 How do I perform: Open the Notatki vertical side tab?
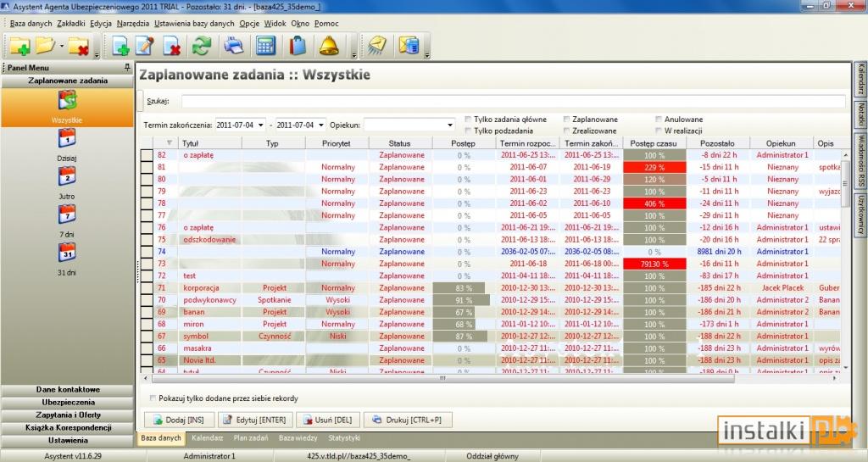(861, 114)
